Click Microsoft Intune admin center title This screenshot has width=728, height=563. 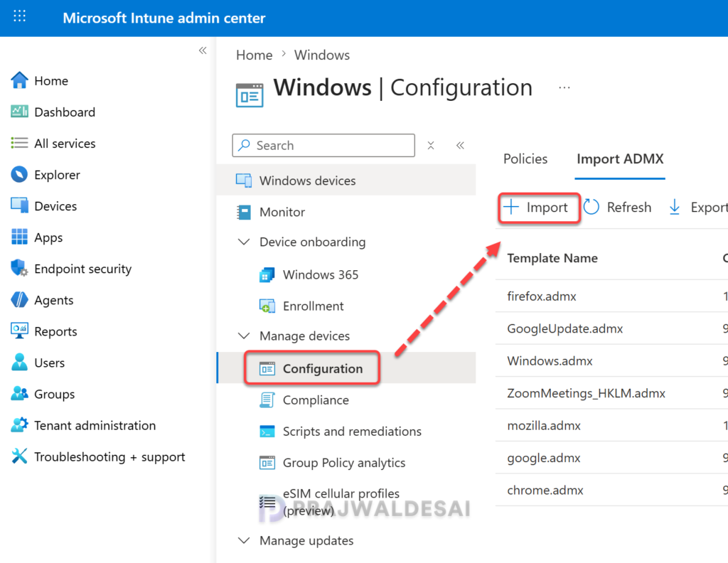click(x=164, y=18)
